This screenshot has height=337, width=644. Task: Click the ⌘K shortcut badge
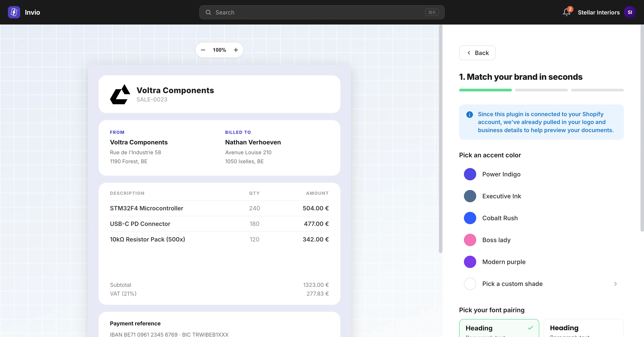[432, 12]
